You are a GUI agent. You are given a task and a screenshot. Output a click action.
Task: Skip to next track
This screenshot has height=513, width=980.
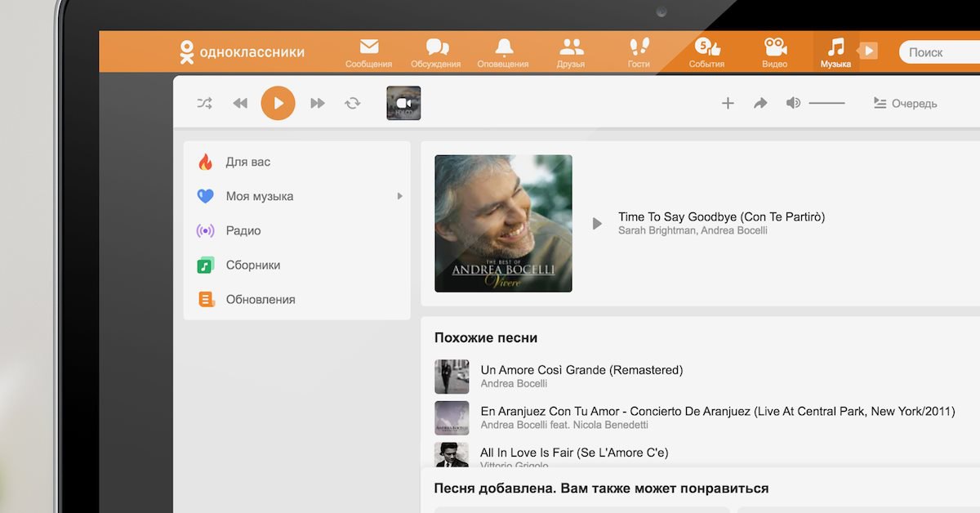[318, 103]
